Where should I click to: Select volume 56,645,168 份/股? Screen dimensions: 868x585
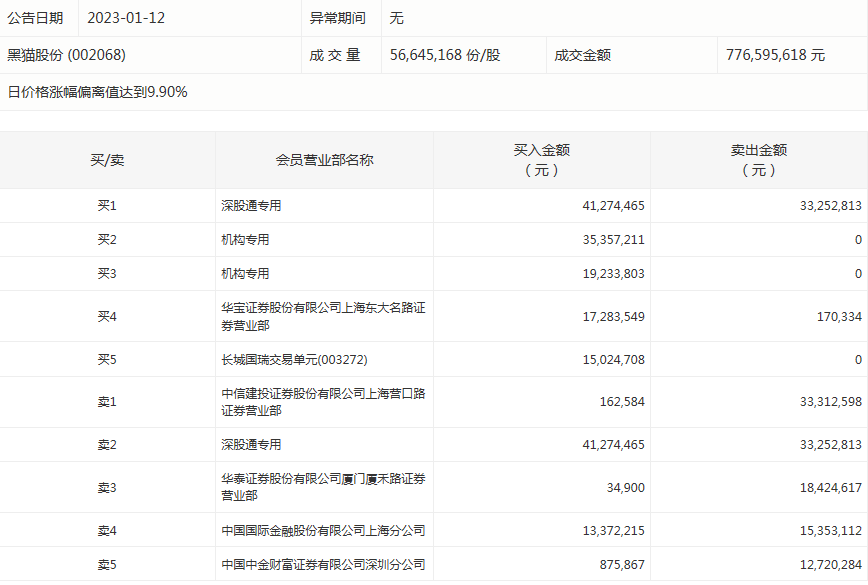point(445,55)
